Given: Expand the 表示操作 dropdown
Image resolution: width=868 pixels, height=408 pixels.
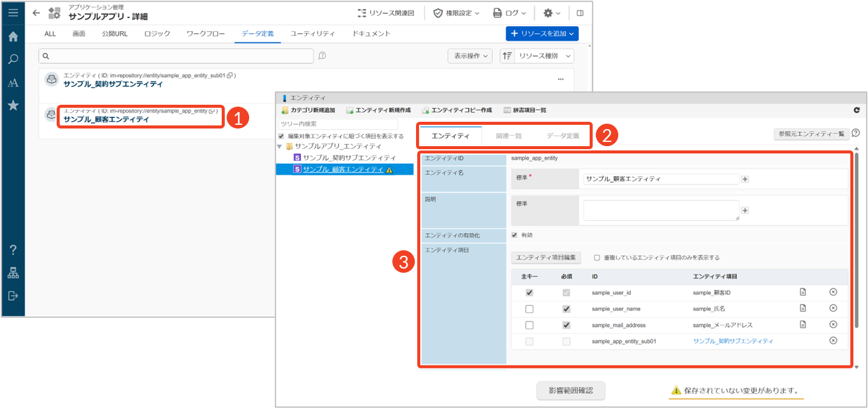Looking at the screenshot, I should 470,56.
